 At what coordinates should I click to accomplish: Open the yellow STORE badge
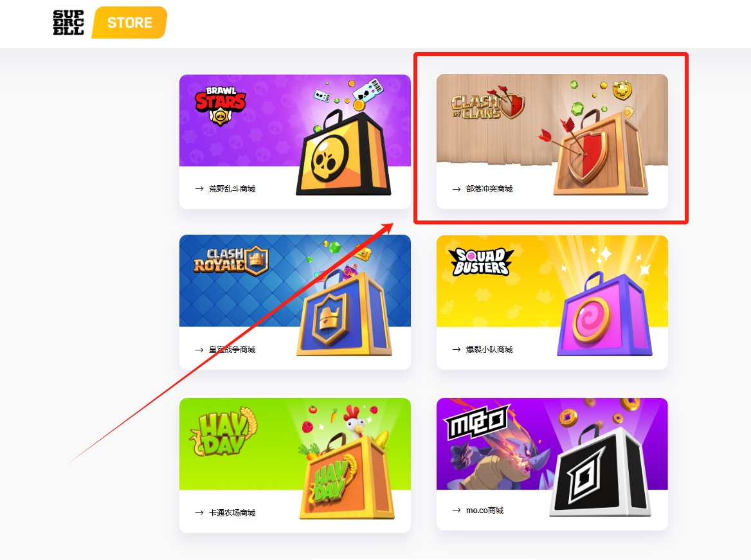(x=129, y=23)
